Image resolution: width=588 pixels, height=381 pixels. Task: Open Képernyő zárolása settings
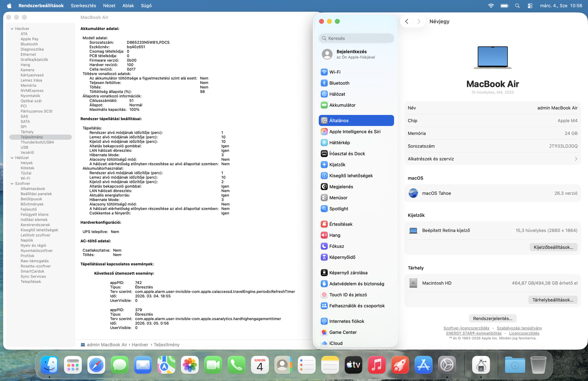click(356, 273)
